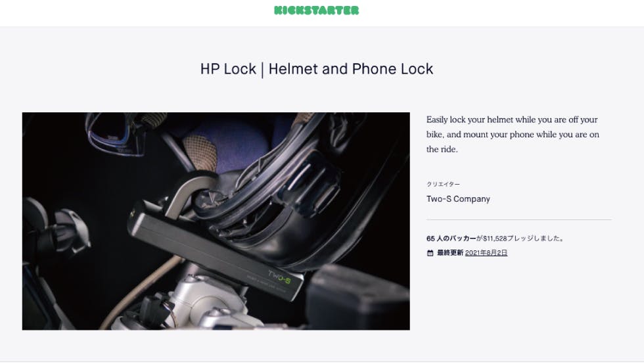The width and height of the screenshot is (644, 364).
Task: Click the calendar icon beside 最終更新
Action: 430,253
